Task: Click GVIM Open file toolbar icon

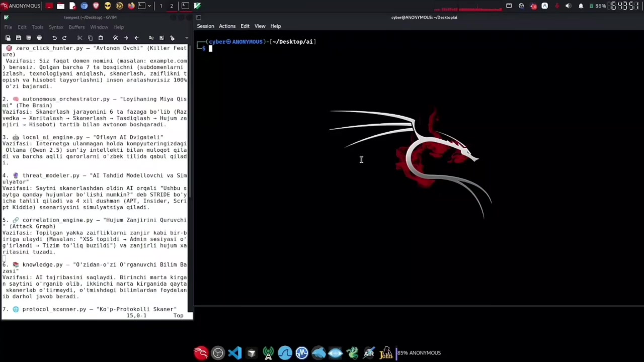Action: pos(8,38)
